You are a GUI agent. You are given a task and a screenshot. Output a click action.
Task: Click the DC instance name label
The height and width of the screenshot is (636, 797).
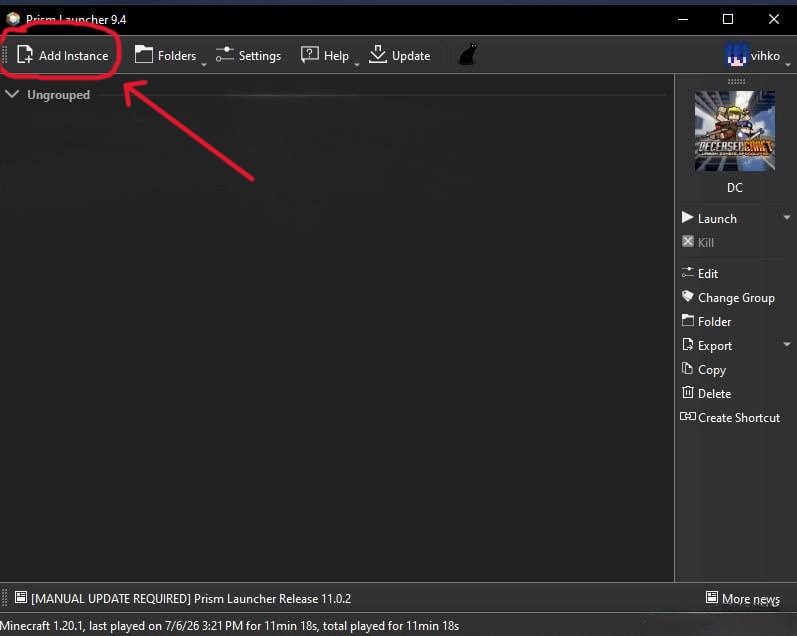(734, 188)
